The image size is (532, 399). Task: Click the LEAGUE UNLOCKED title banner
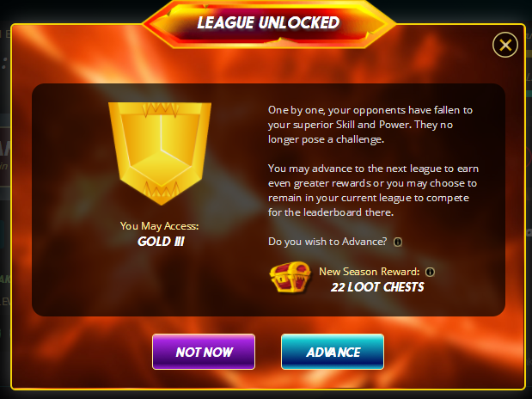coord(268,23)
